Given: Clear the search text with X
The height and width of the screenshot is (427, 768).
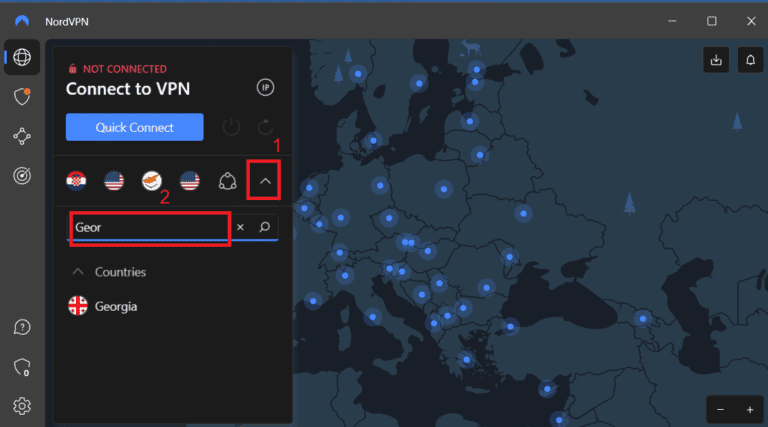Looking at the screenshot, I should click(x=240, y=227).
